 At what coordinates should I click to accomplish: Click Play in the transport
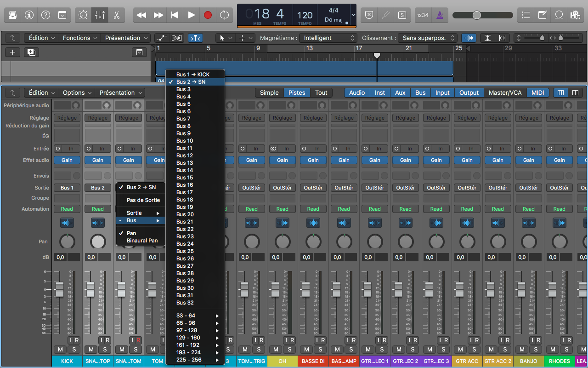(x=192, y=15)
